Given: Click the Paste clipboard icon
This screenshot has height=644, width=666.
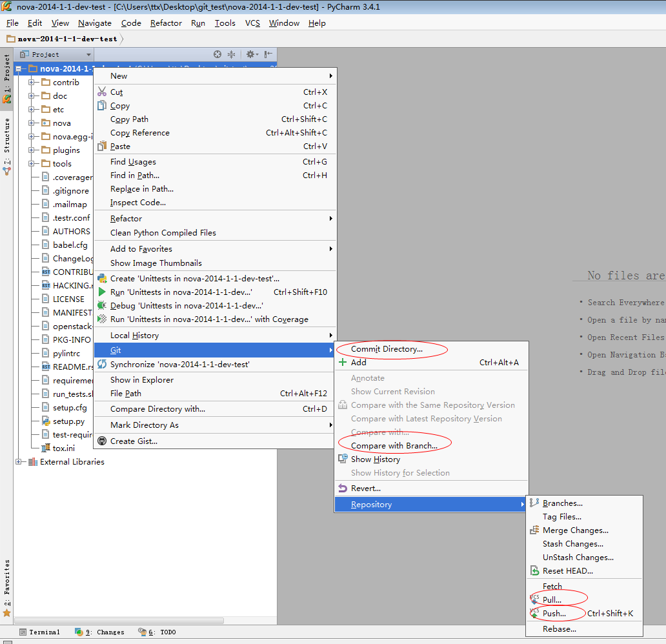Looking at the screenshot, I should point(102,146).
